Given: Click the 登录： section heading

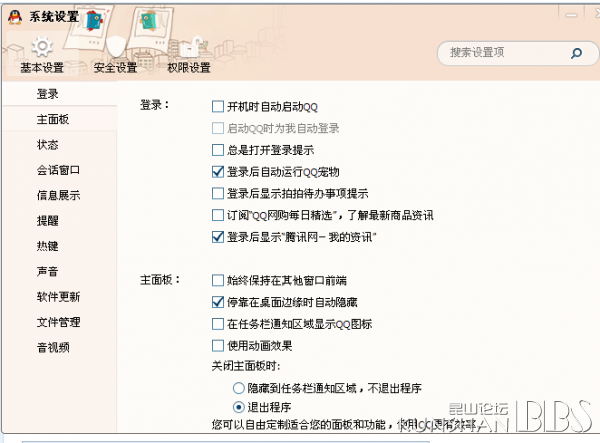Looking at the screenshot, I should (x=155, y=105).
